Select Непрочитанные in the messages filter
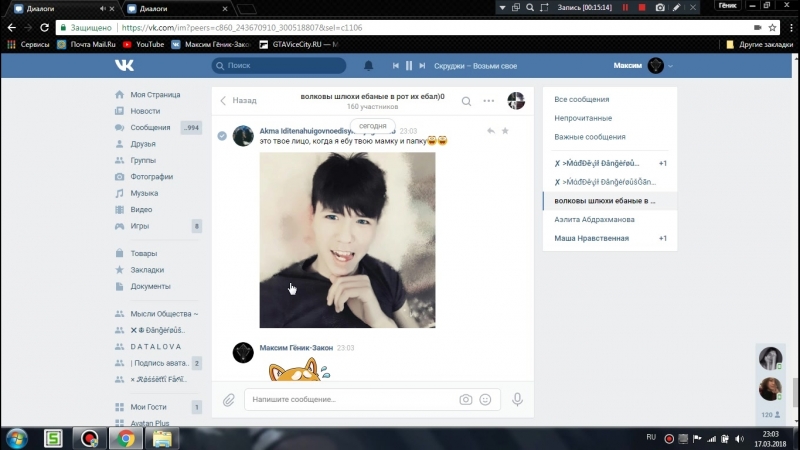Viewport: 800px width, 450px height. (590, 118)
